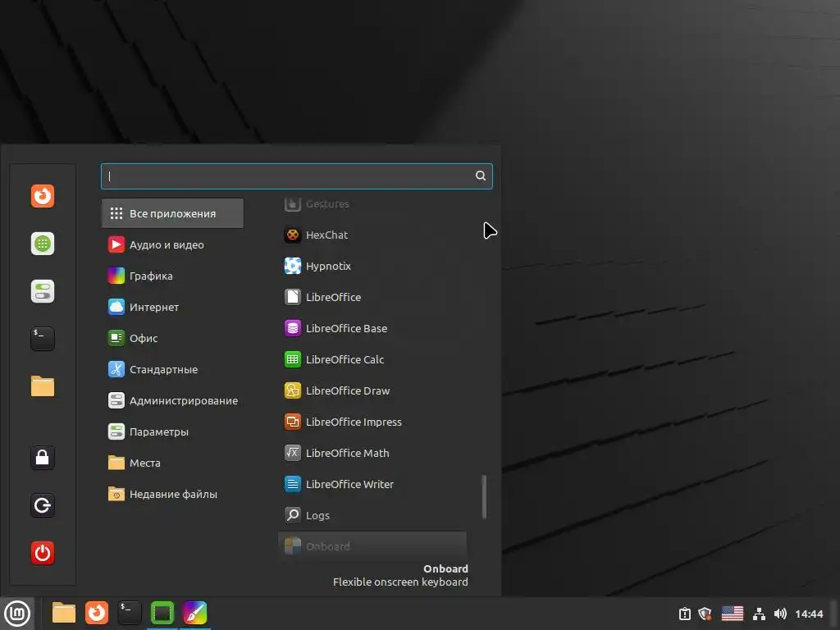Viewport: 840px width, 630px height.
Task: Launch Terminal from the favorites sidebar
Action: click(43, 339)
